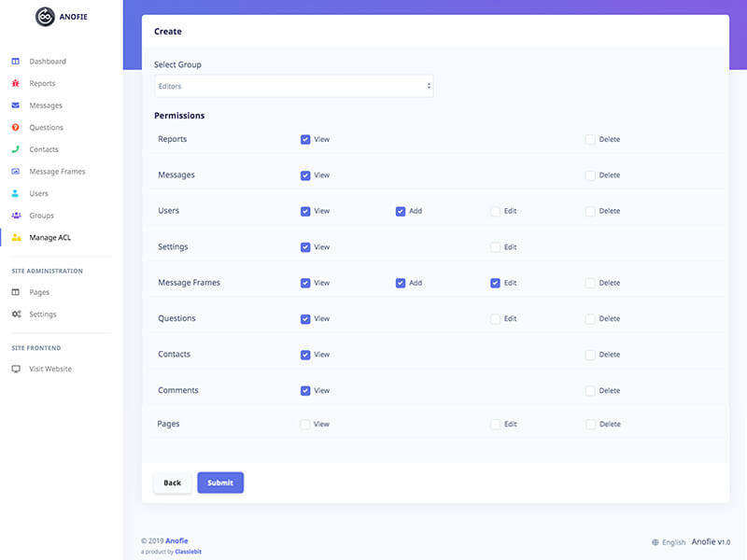Uncheck the Add permission for Users
Image resolution: width=747 pixels, height=560 pixels.
pyautogui.click(x=401, y=212)
